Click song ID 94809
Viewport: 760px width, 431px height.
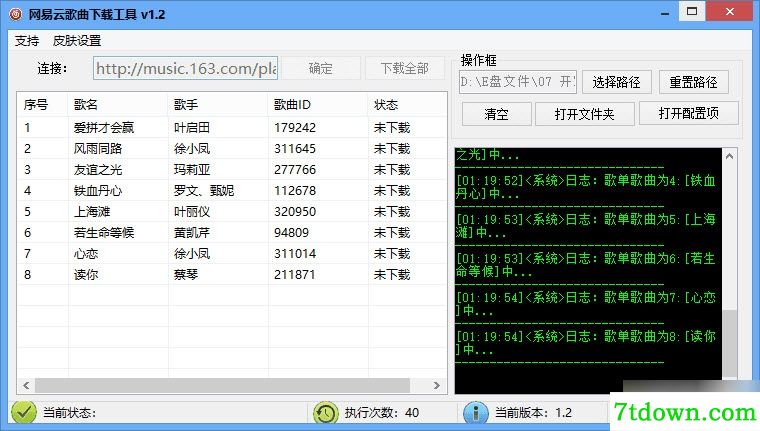(x=291, y=233)
